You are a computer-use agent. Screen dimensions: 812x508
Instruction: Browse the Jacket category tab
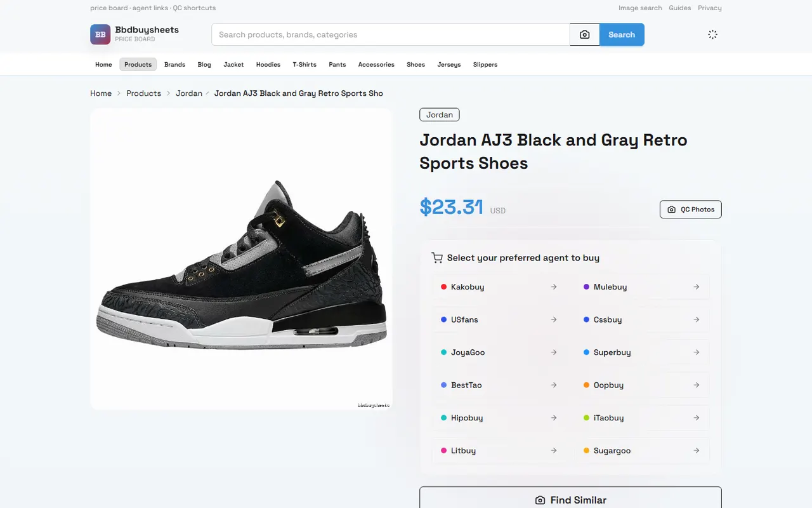click(x=233, y=65)
